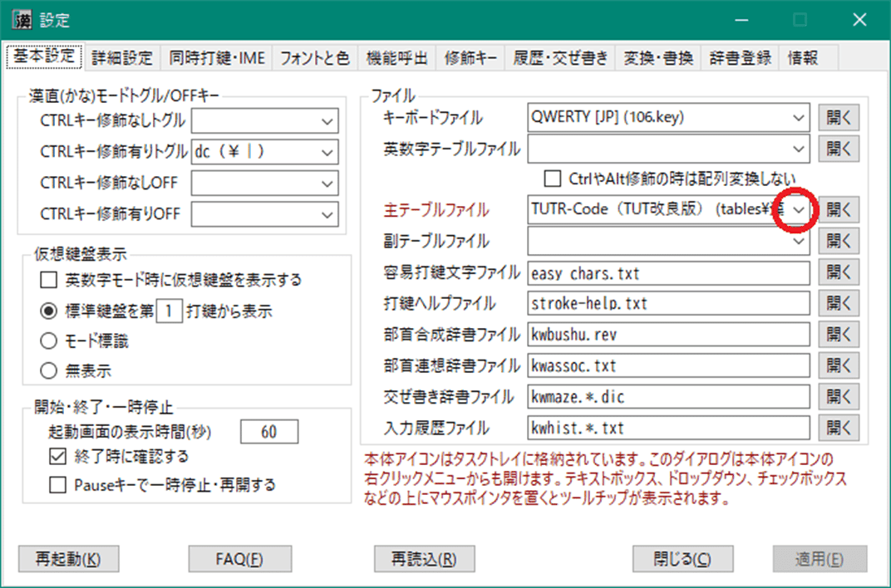Image resolution: width=891 pixels, height=588 pixels.
Task: Click the 主テーブルファイル red label
Action: (x=436, y=210)
